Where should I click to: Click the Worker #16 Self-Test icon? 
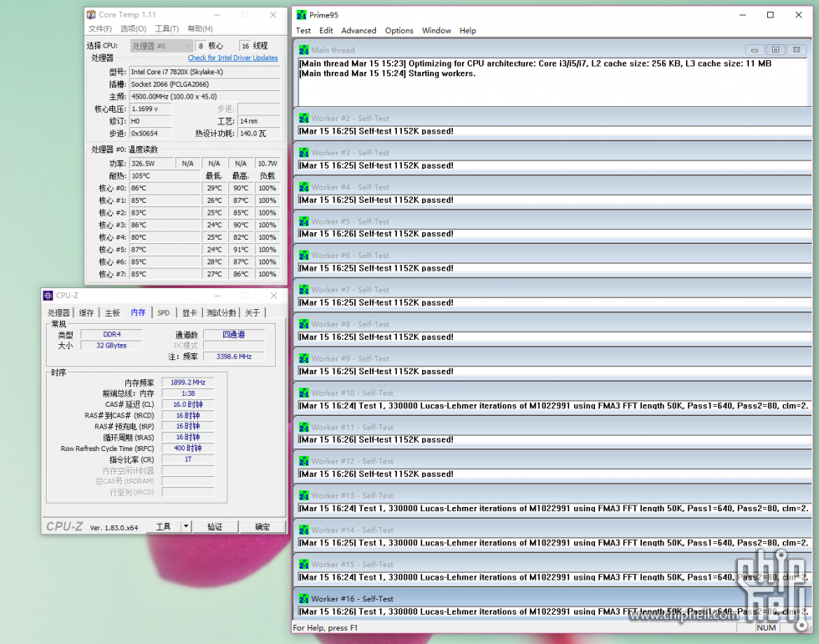click(304, 599)
